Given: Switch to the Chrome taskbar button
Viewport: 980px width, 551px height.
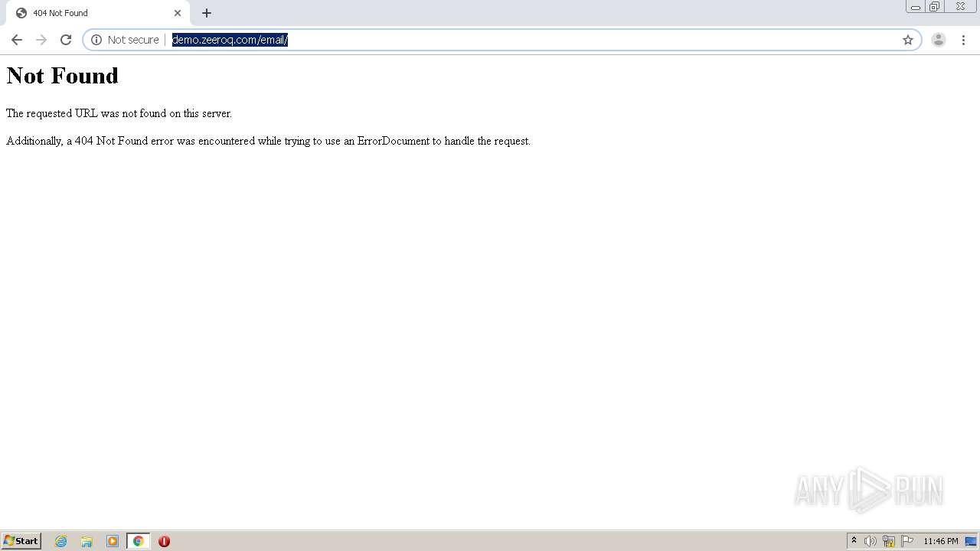Looking at the screenshot, I should pyautogui.click(x=139, y=541).
